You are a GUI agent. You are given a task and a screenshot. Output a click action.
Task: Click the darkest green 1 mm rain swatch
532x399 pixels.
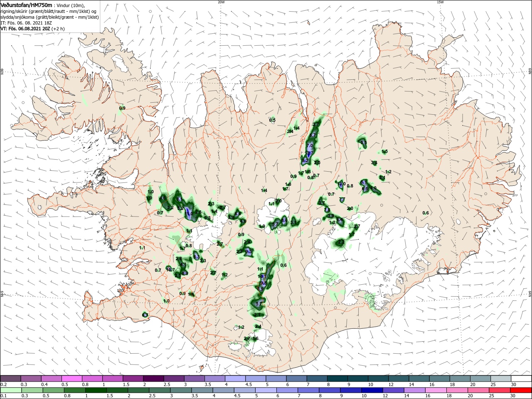(x=96, y=391)
